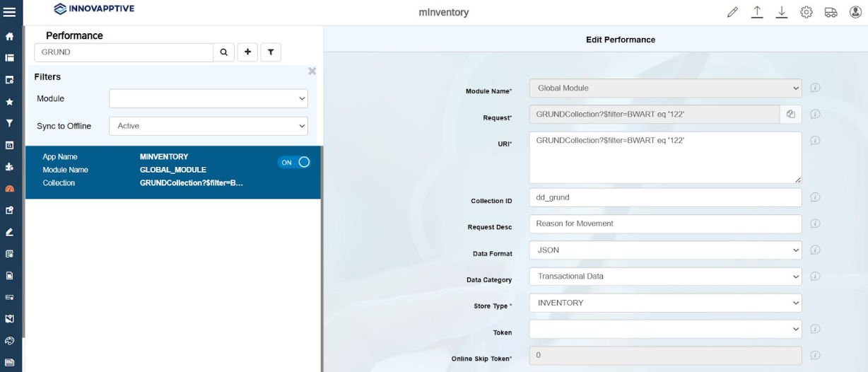Click the plus icon to add performance
This screenshot has width=868, height=372.
pos(247,52)
